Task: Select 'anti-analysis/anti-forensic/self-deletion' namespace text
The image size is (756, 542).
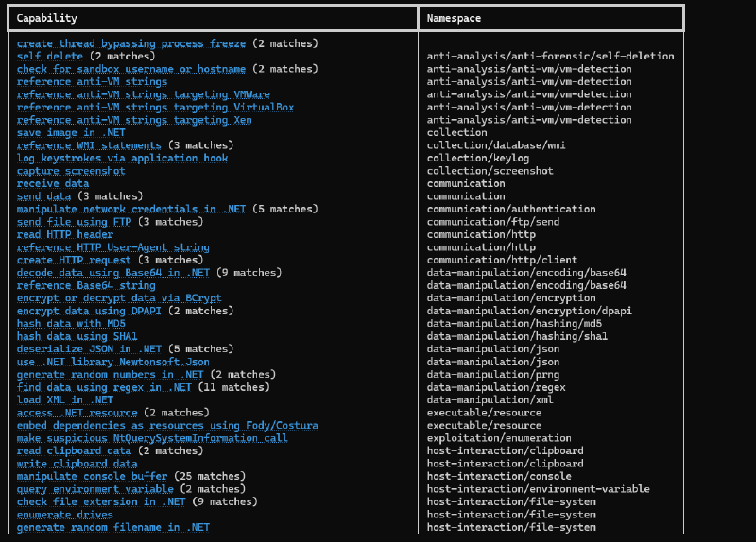Action: point(550,57)
